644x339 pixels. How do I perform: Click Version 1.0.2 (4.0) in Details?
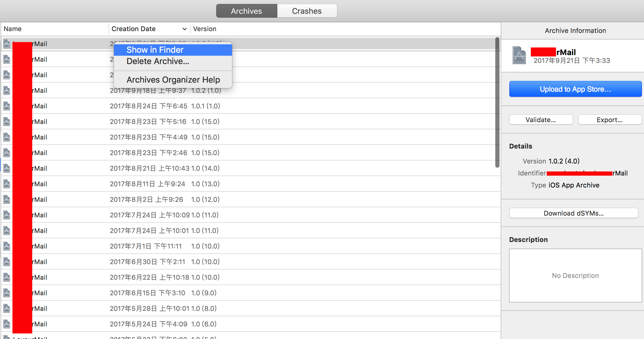click(x=564, y=161)
